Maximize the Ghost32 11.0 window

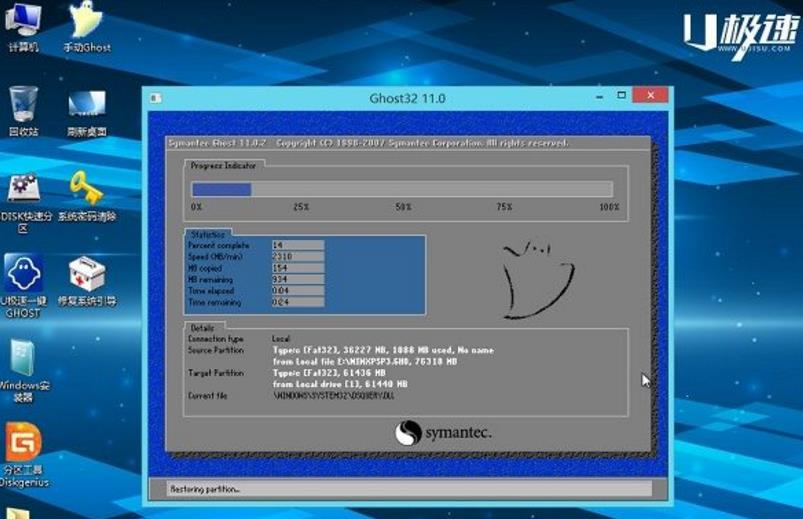pyautogui.click(x=621, y=95)
